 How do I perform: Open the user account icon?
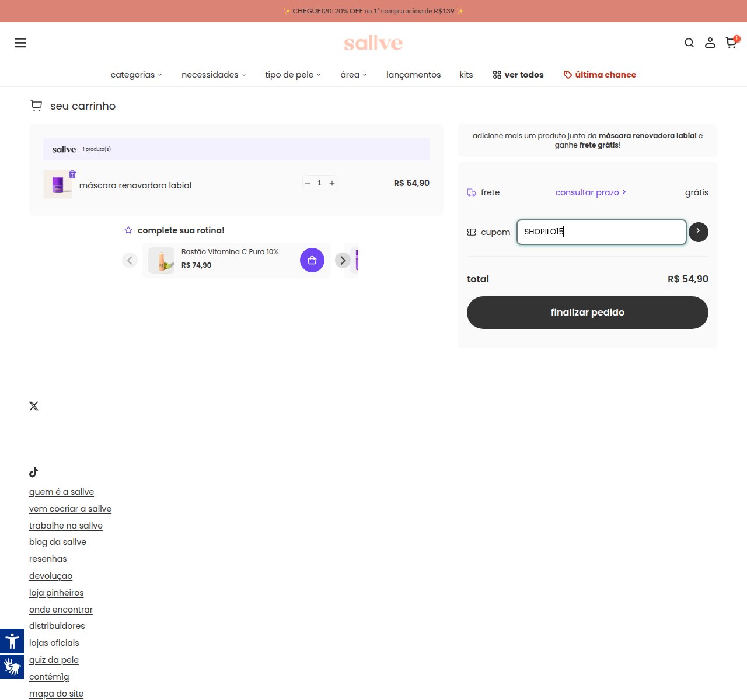pos(710,43)
